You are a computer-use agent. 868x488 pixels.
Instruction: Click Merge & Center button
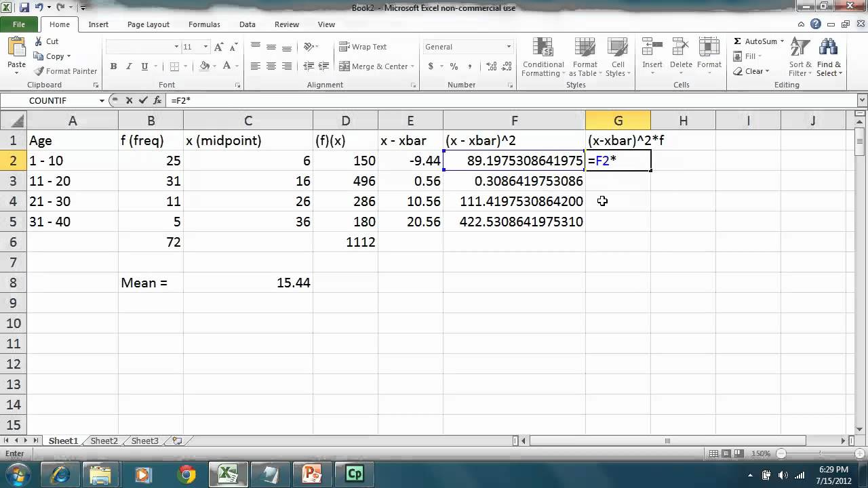[374, 66]
